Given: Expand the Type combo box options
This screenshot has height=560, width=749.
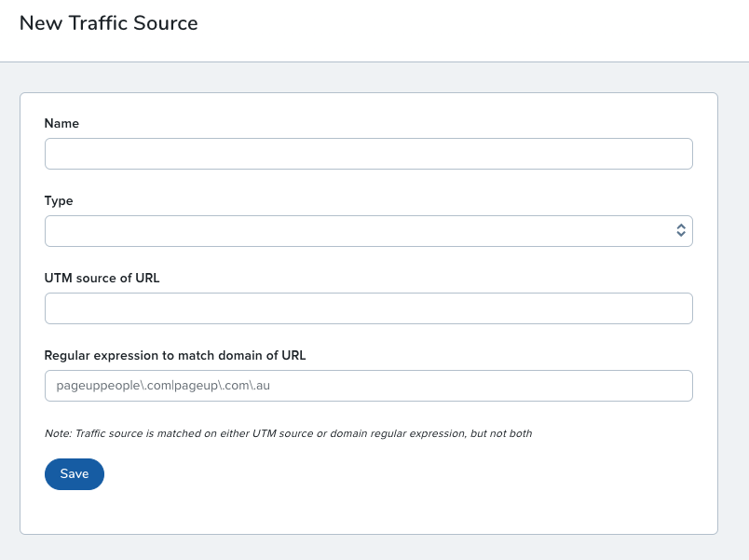Looking at the screenshot, I should pyautogui.click(x=368, y=231).
